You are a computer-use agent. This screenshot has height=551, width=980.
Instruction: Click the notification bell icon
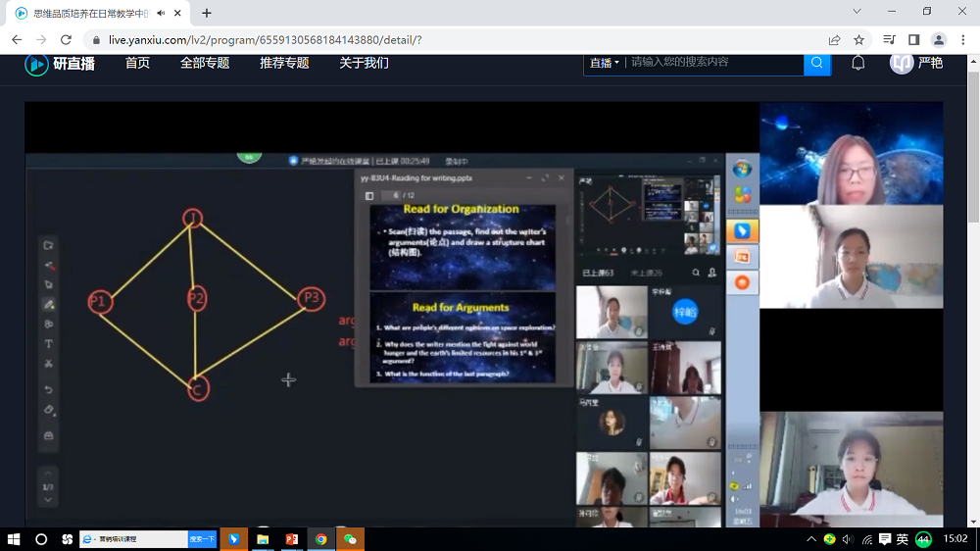click(857, 63)
